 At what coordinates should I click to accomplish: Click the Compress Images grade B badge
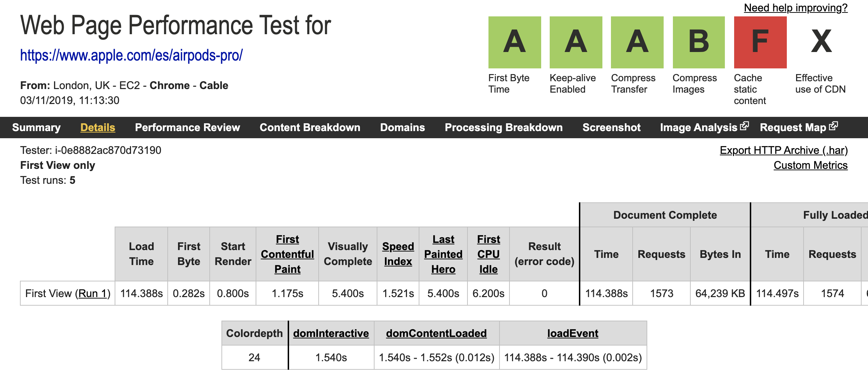pyautogui.click(x=699, y=42)
